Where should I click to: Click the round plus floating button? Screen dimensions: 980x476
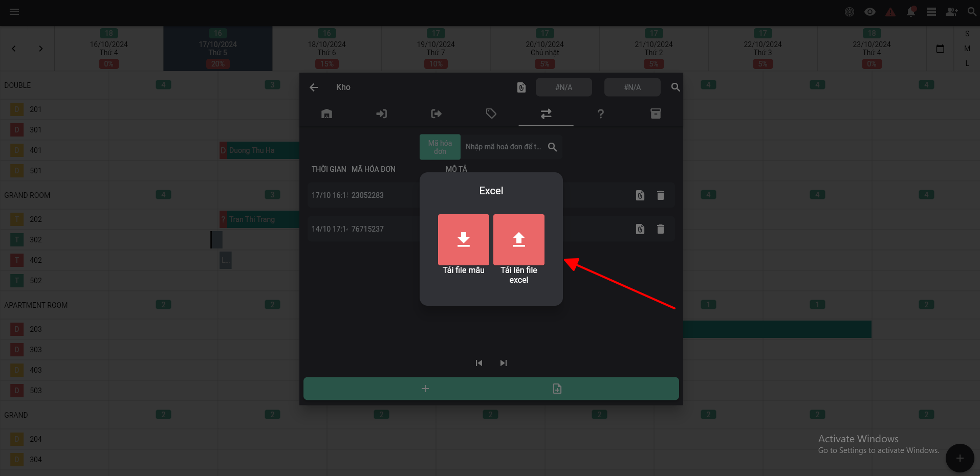960,458
